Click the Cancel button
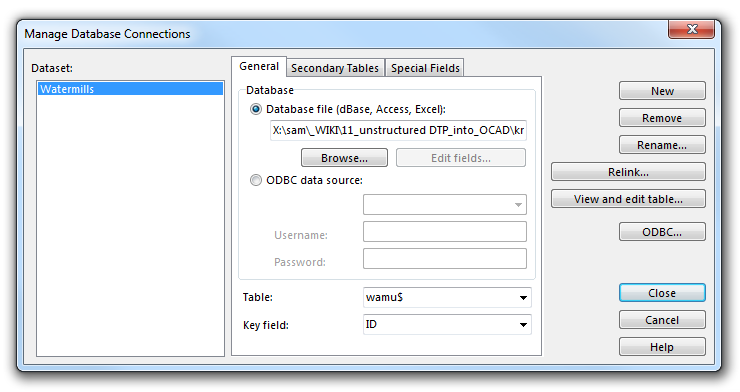Viewport: 740px width, 392px height. (x=662, y=319)
